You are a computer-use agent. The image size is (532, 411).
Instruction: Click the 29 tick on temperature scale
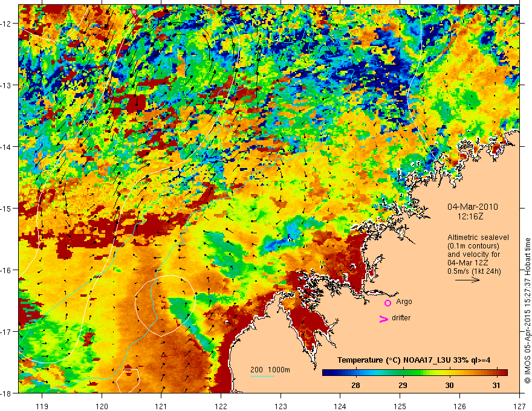pyautogui.click(x=403, y=385)
